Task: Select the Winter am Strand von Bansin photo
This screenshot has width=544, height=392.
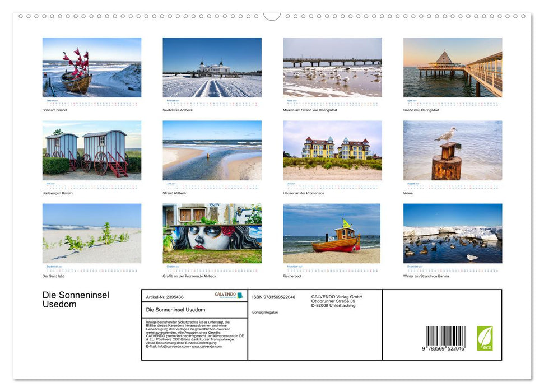Action: point(453,233)
